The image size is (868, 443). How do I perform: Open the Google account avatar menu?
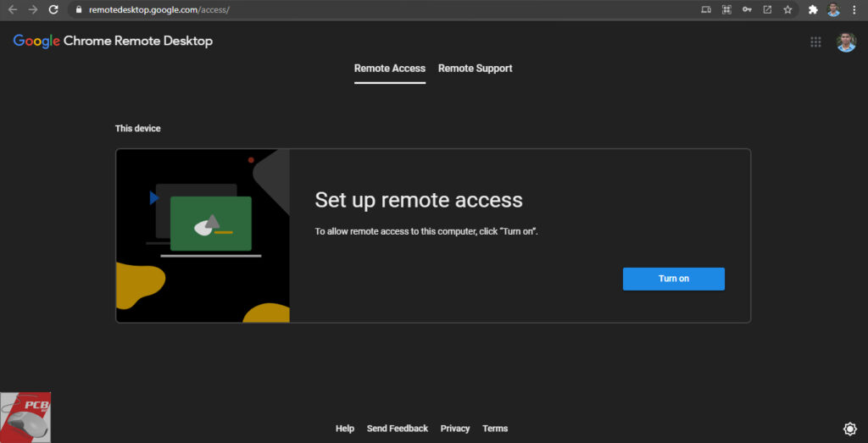pyautogui.click(x=846, y=42)
